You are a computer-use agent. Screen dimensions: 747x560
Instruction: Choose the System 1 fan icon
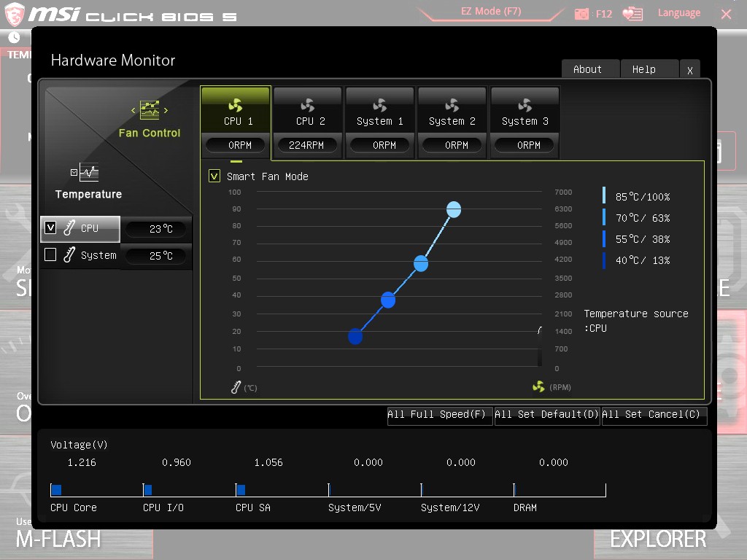click(379, 105)
